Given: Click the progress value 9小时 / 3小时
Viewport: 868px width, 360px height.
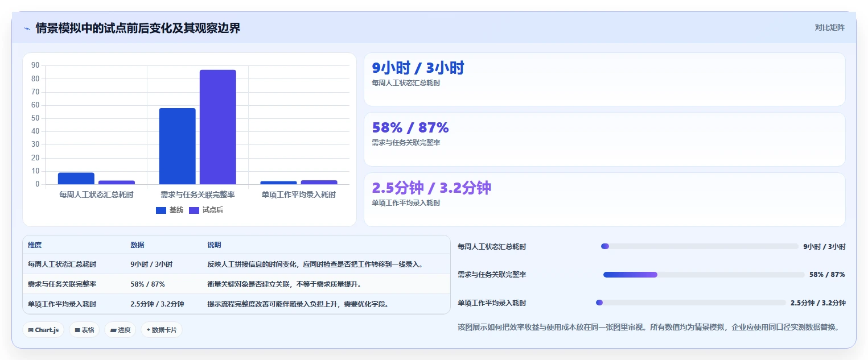Looking at the screenshot, I should 824,246.
